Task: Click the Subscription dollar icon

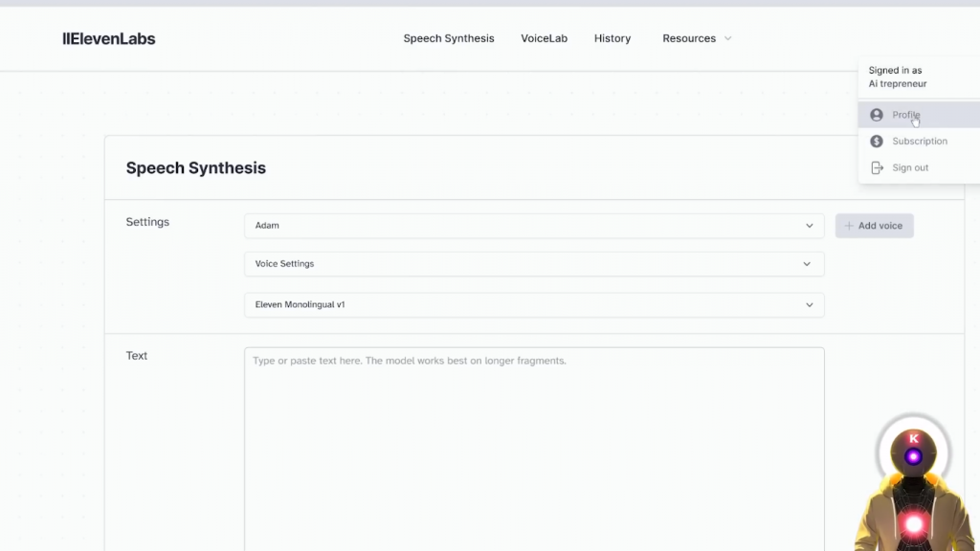Action: [877, 142]
